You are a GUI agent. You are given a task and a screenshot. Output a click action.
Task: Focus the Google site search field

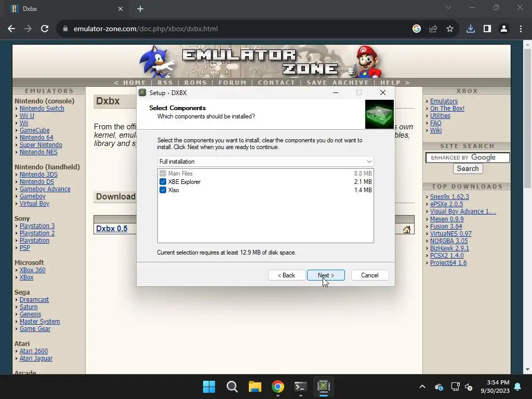point(468,157)
